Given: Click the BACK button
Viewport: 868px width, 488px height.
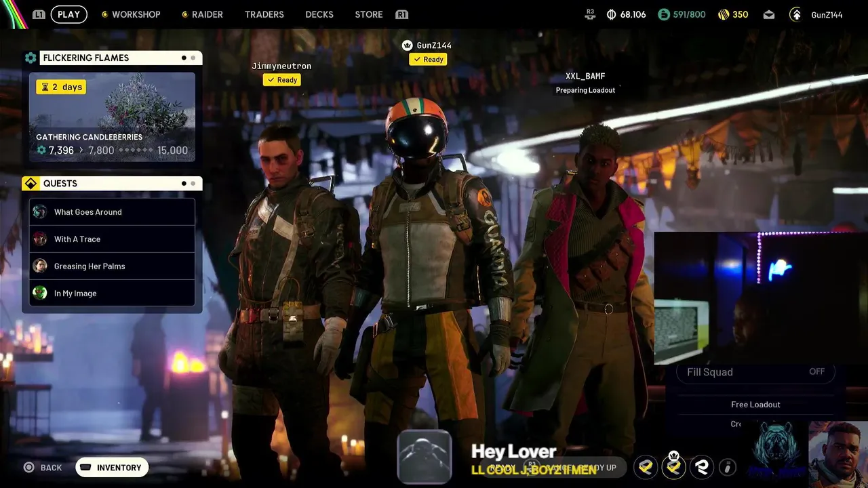Looking at the screenshot, I should [x=43, y=468].
